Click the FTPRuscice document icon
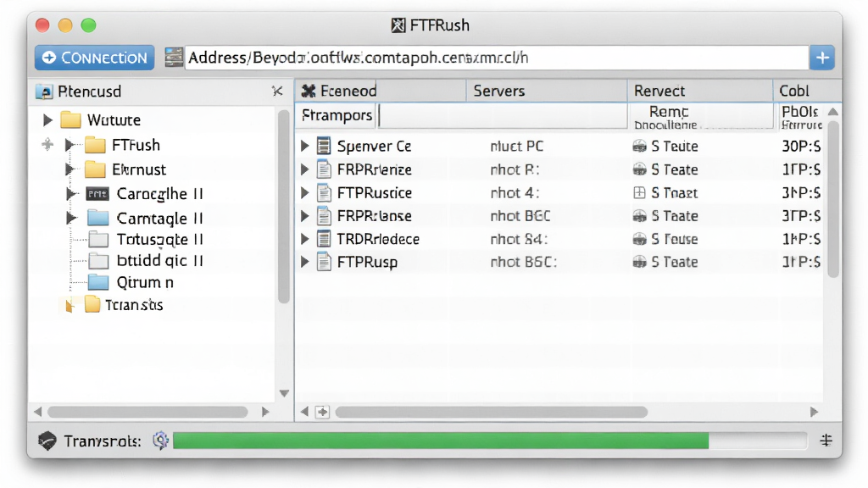The image size is (868, 488). click(324, 192)
